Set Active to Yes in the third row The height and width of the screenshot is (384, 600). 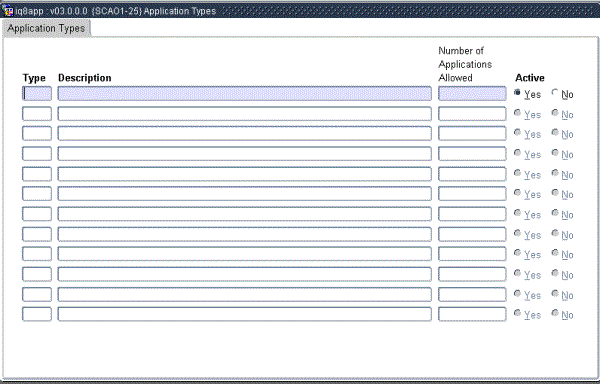(x=517, y=132)
